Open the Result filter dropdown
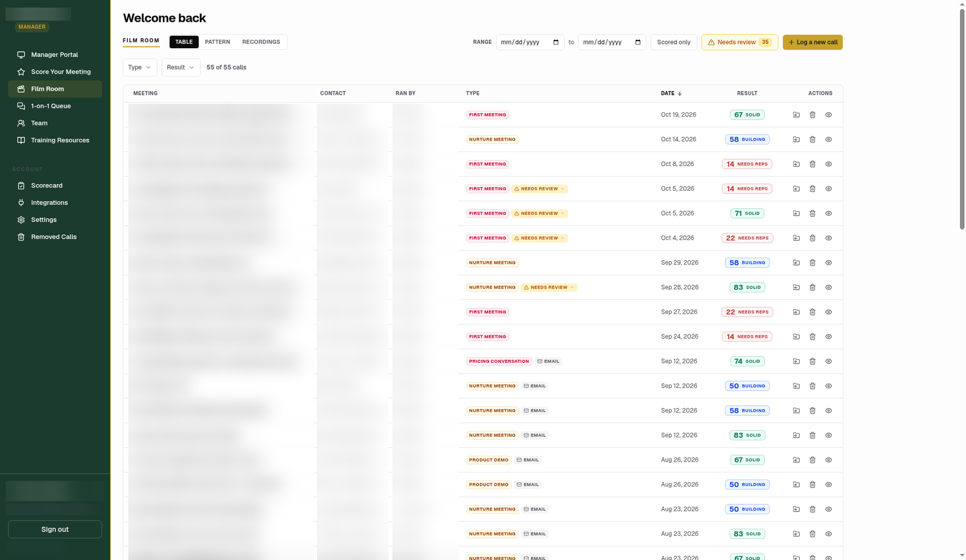 [181, 68]
